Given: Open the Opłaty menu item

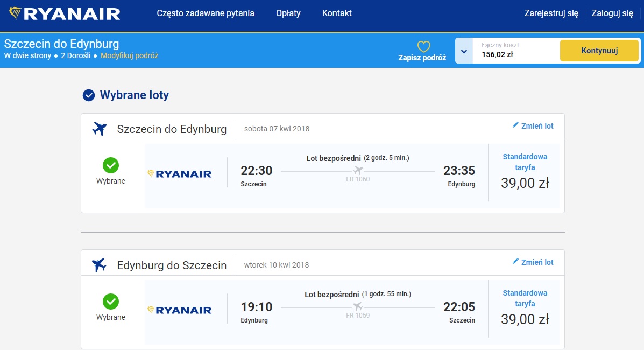Looking at the screenshot, I should pos(288,13).
